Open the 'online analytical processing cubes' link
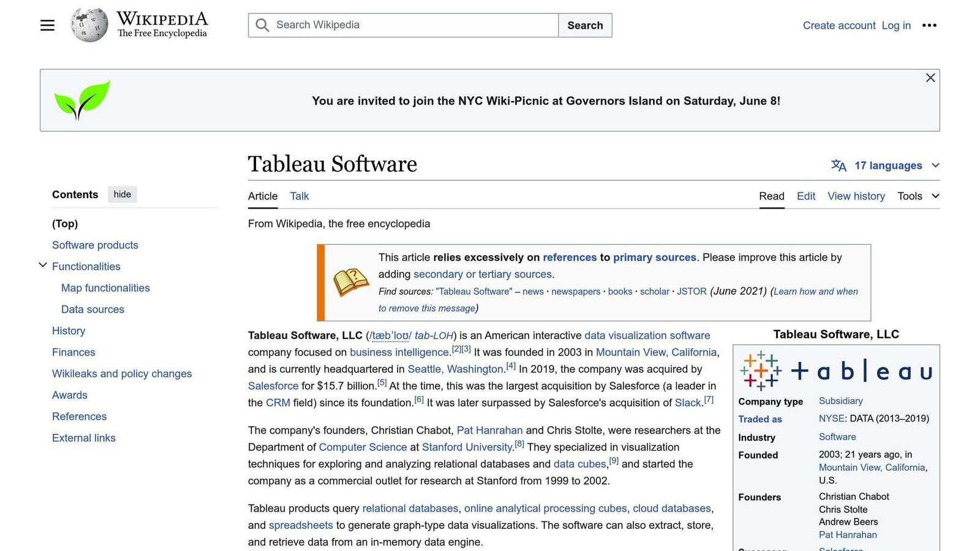Image resolution: width=980 pixels, height=551 pixels. pyautogui.click(x=546, y=508)
